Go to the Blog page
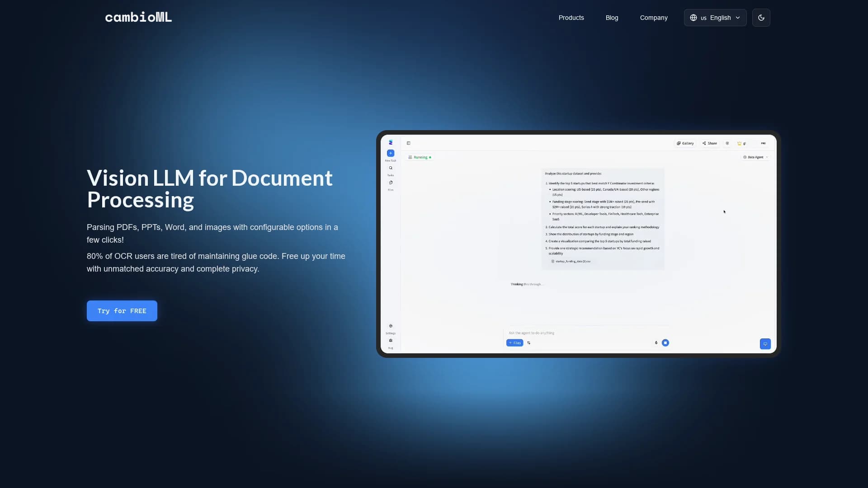The width and height of the screenshot is (868, 488). [612, 18]
